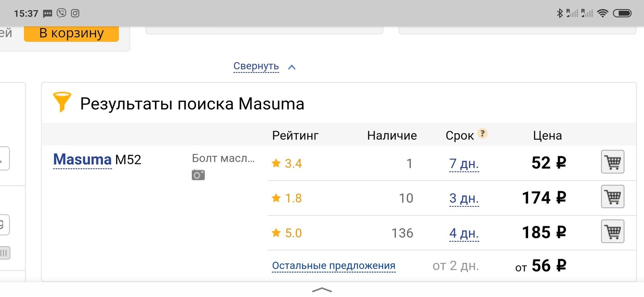The height and width of the screenshot is (297, 644).
Task: Show Остальные предложения offers
Action: [334, 266]
